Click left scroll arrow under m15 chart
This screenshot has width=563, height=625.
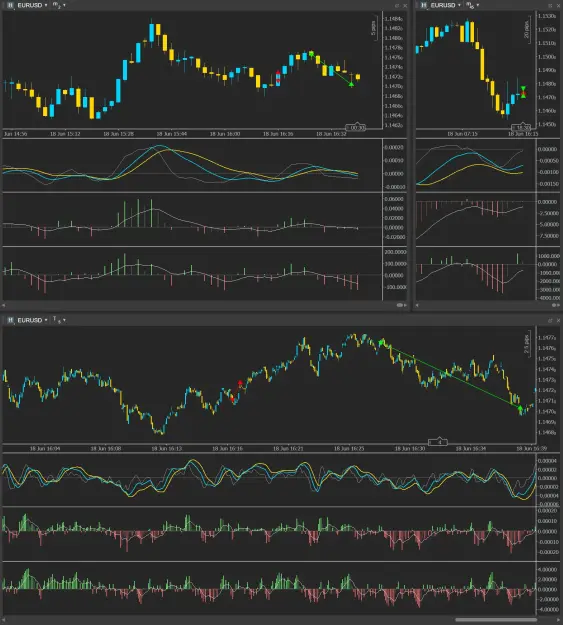pos(417,305)
